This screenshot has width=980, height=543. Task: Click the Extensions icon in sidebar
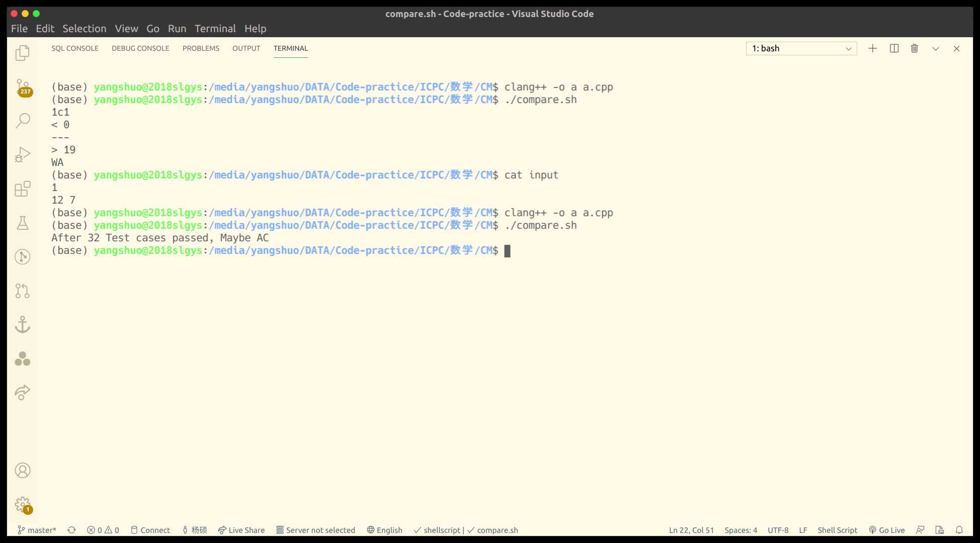tap(22, 189)
